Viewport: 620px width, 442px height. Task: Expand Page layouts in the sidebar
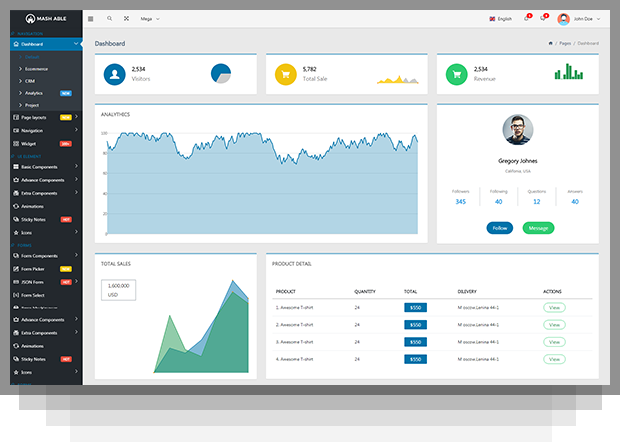click(40, 117)
